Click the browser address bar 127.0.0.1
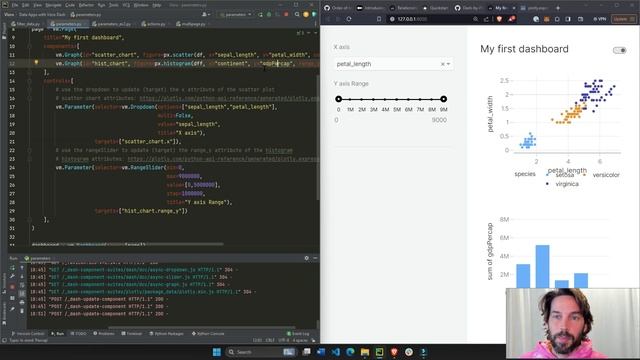This screenshot has height=360, width=640. click(430, 19)
